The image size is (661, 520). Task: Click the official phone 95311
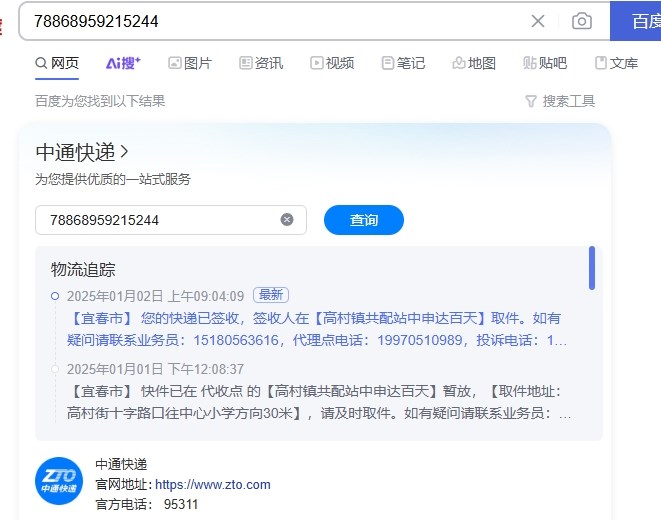181,504
